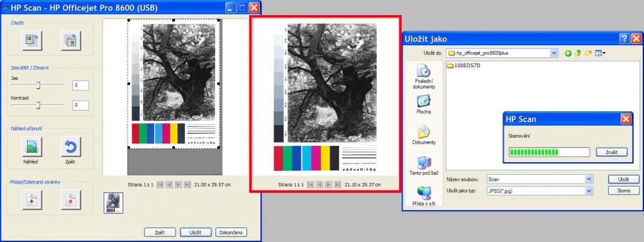Open Plocha in the places bar

[424, 104]
